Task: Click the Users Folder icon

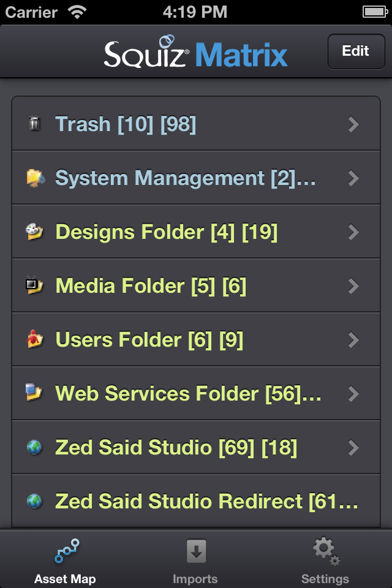Action: coord(35,340)
